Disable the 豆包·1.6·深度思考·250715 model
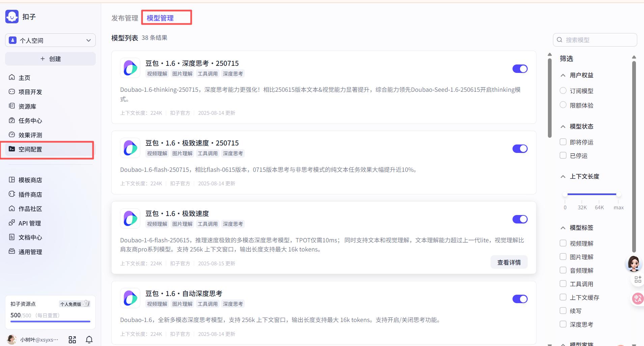The image size is (644, 346). (x=520, y=69)
